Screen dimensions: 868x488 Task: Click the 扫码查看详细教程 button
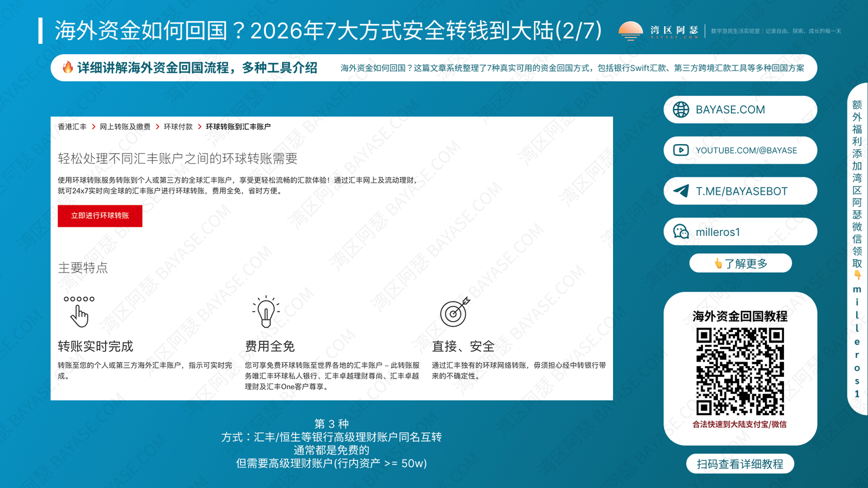pos(740,464)
